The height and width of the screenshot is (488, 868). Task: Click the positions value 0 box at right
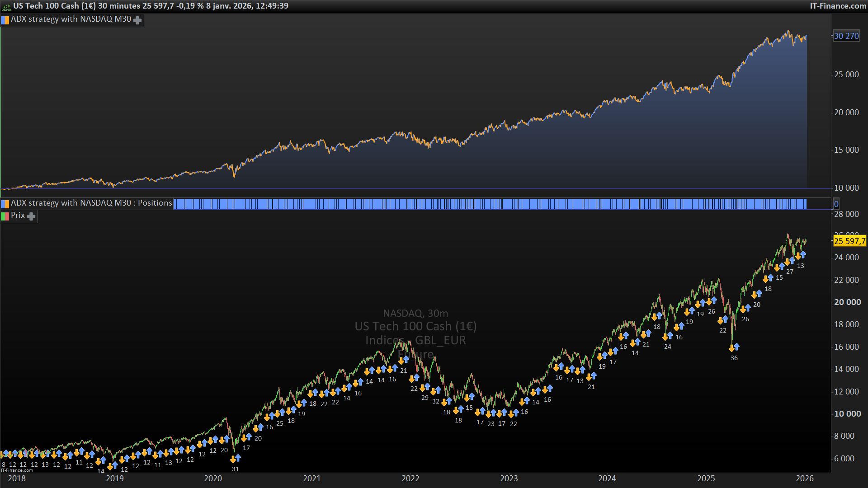point(836,204)
